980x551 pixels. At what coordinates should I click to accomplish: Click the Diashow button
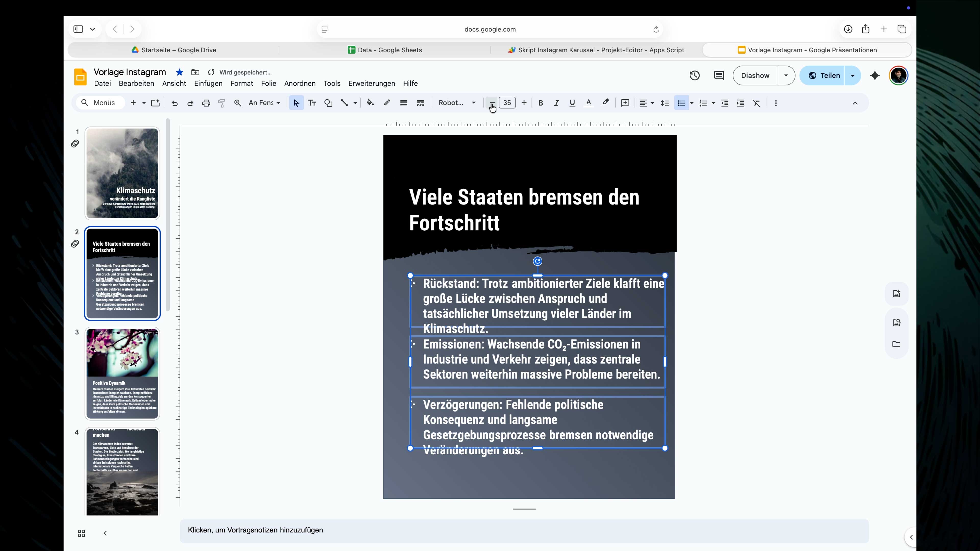pos(755,75)
